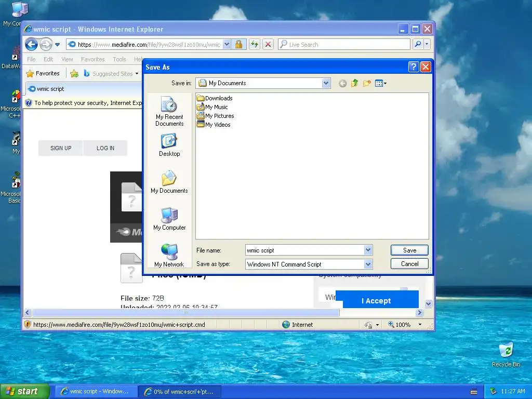Open the zoom level dropdown at 100%
This screenshot has height=399, width=532.
coord(420,325)
